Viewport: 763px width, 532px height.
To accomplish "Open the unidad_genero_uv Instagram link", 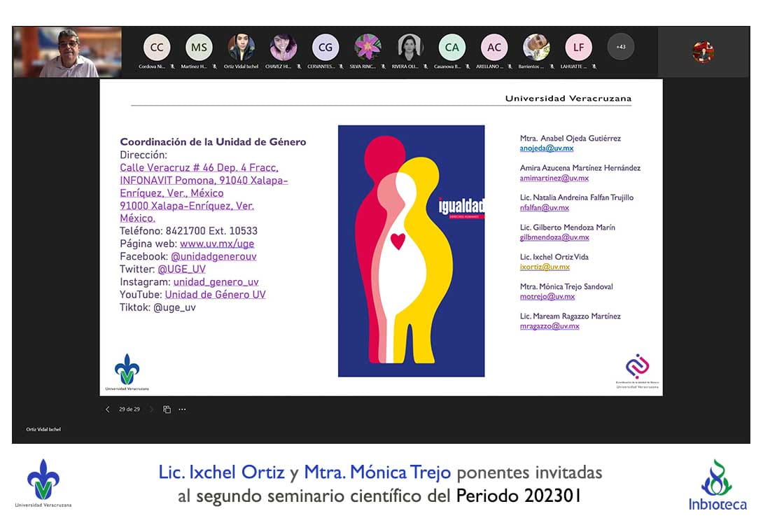I will tap(216, 281).
